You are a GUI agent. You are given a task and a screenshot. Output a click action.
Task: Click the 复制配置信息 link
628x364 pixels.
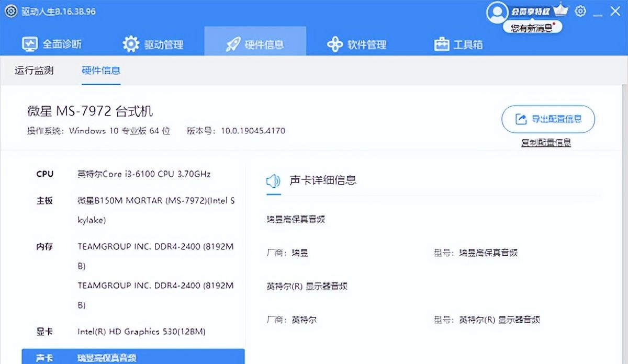tap(546, 142)
